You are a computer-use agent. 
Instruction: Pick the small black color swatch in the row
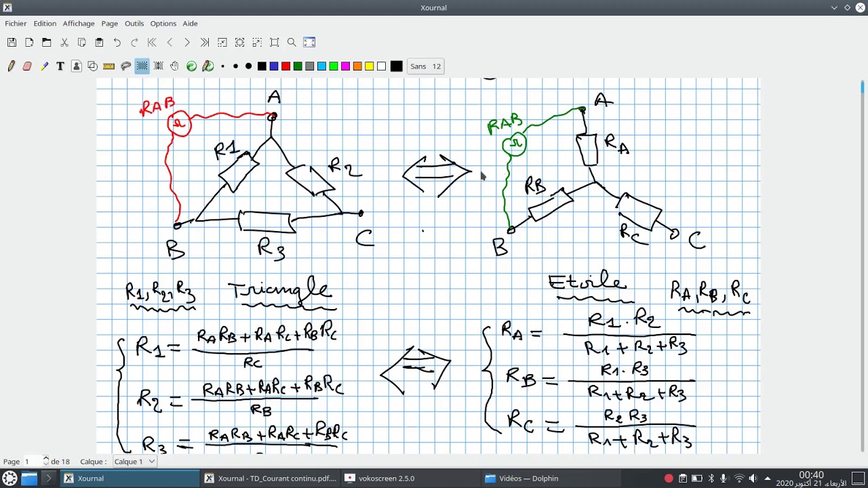pyautogui.click(x=262, y=66)
